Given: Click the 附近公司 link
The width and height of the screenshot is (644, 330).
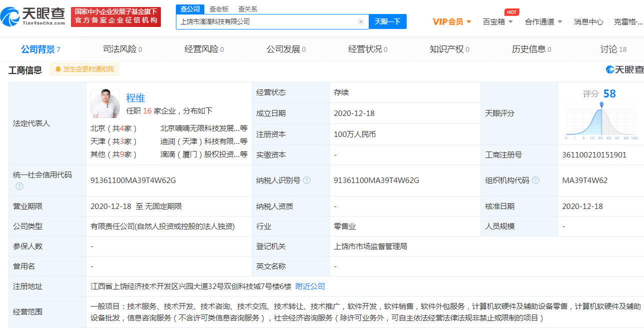Looking at the screenshot, I should click(x=310, y=286).
